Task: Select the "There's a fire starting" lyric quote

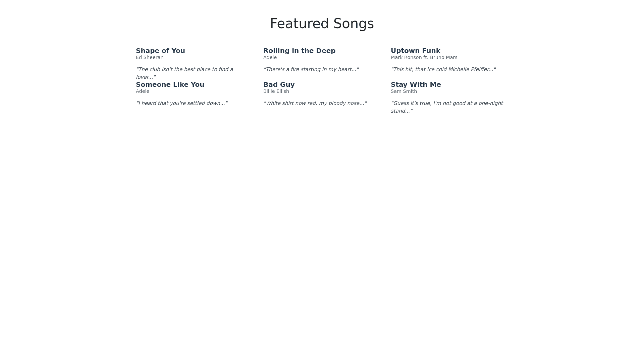Action: (311, 69)
